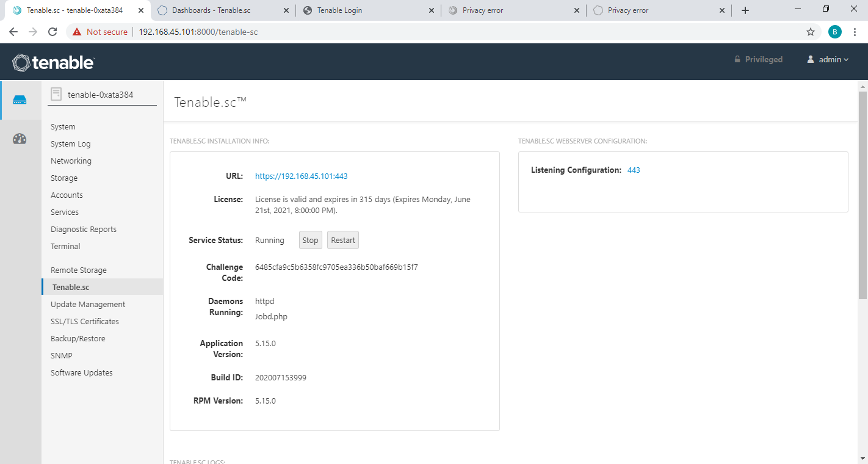
Task: Open the admin user dropdown
Action: pyautogui.click(x=828, y=59)
